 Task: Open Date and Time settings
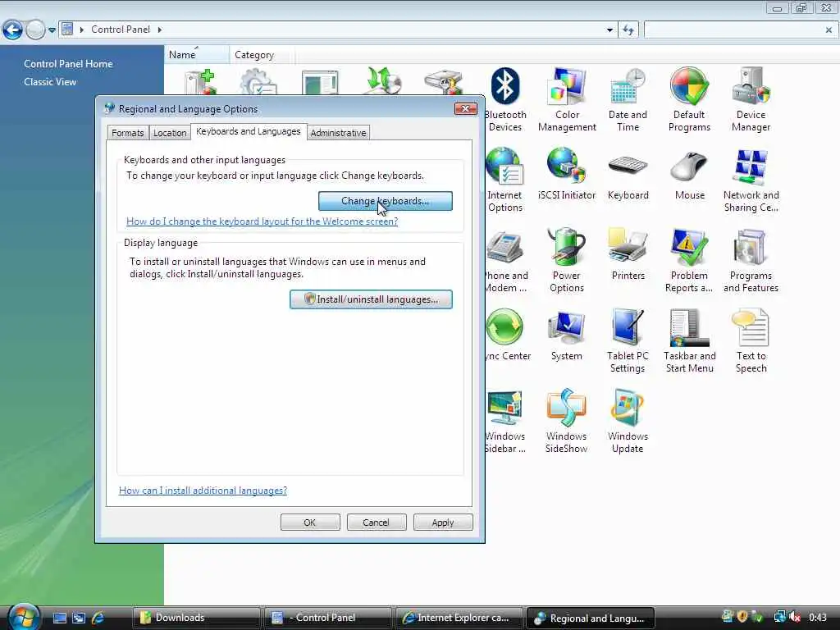coord(628,99)
